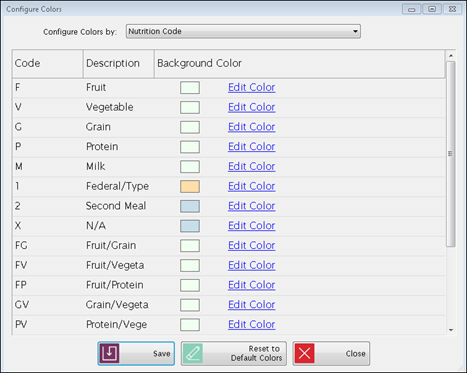Viewport: 467px width, 373px height.
Task: Click the red X icon on Close button
Action: tap(304, 353)
